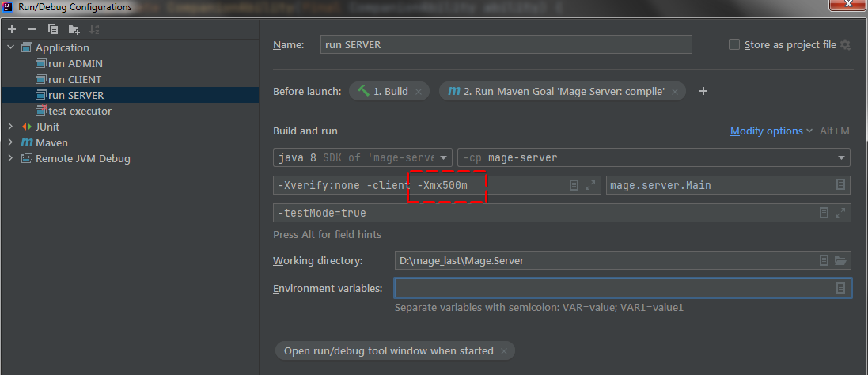Open the Store as project file gear settings

click(845, 45)
